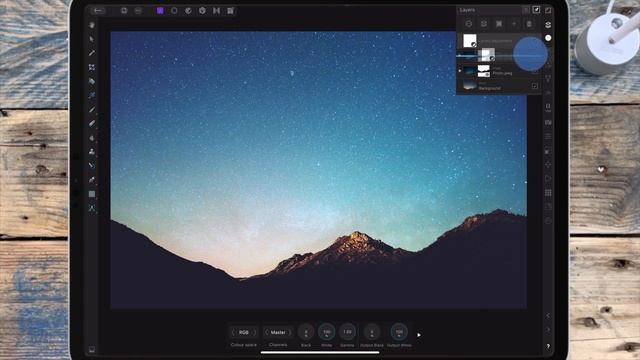640x360 pixels.
Task: Select next Colour space after RGB
Action: click(x=255, y=333)
